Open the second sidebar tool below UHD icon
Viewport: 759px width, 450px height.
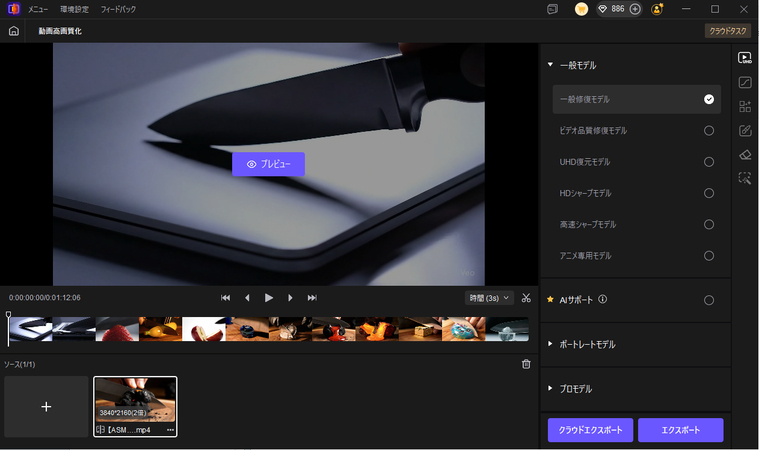pos(744,82)
